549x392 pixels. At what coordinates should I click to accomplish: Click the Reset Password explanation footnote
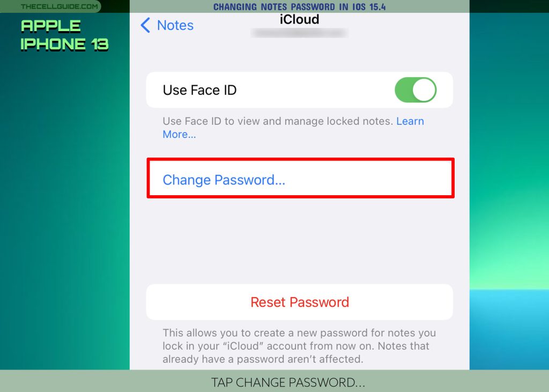[299, 346]
